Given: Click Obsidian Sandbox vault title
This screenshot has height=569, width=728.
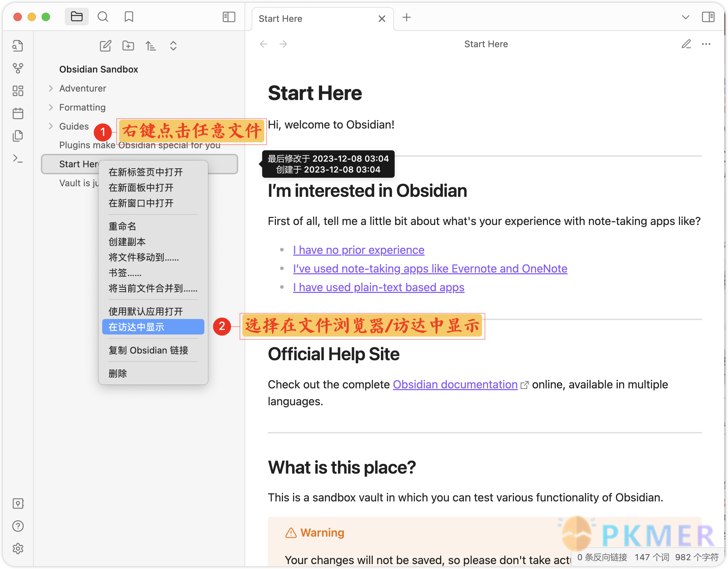Looking at the screenshot, I should click(99, 69).
